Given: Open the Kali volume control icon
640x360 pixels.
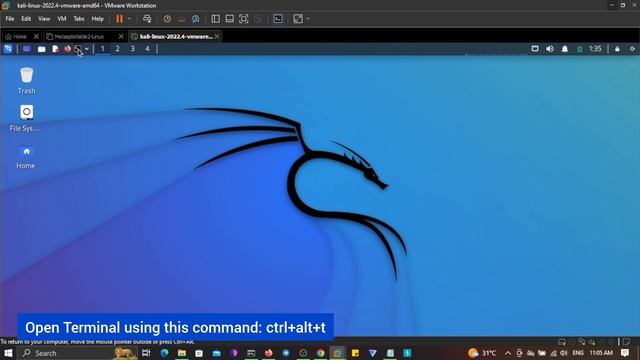Looking at the screenshot, I should [x=550, y=49].
